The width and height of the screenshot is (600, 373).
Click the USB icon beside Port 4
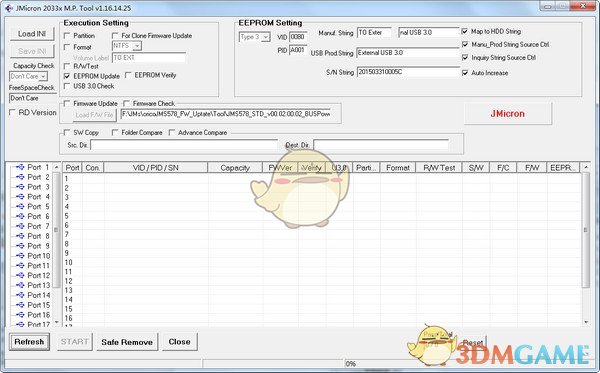pos(20,197)
